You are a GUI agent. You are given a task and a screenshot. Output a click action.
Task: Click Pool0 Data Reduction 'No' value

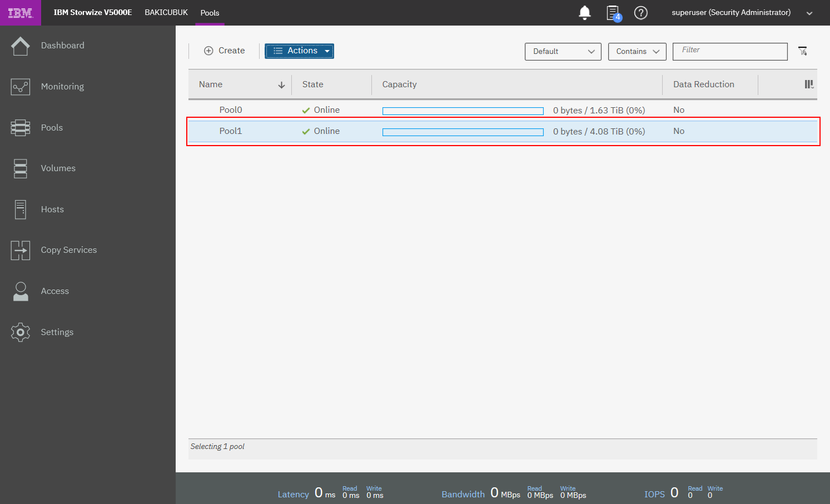click(x=679, y=110)
